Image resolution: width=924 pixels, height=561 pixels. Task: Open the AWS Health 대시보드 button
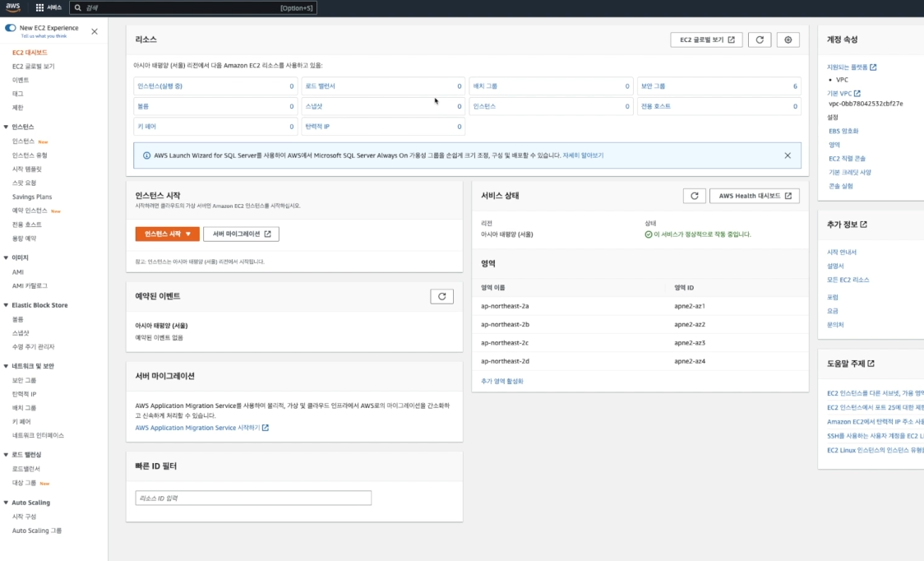755,196
